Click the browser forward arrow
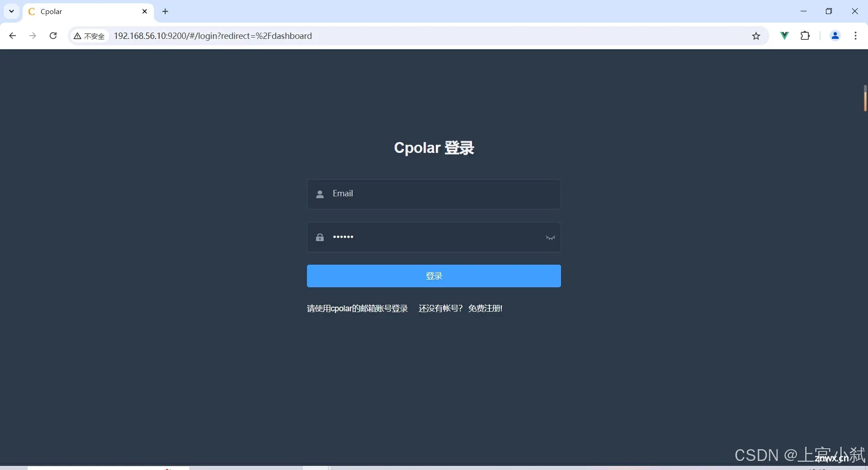The width and height of the screenshot is (868, 470). (x=33, y=36)
